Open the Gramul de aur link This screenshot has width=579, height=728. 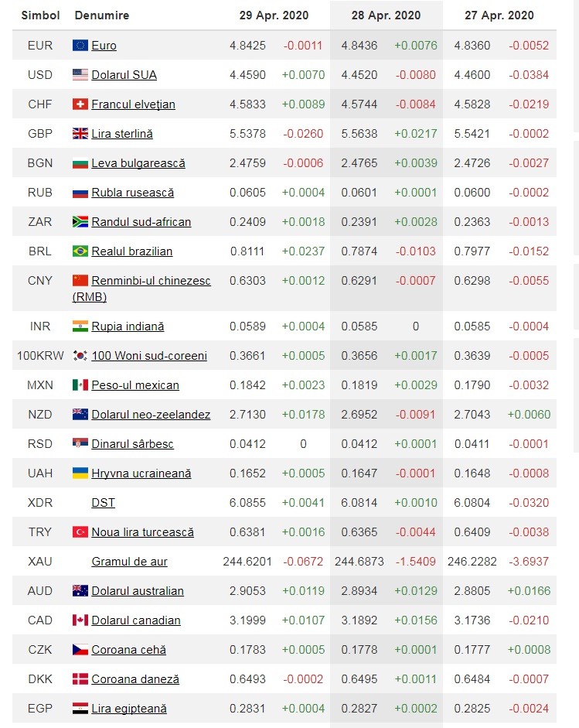129,562
